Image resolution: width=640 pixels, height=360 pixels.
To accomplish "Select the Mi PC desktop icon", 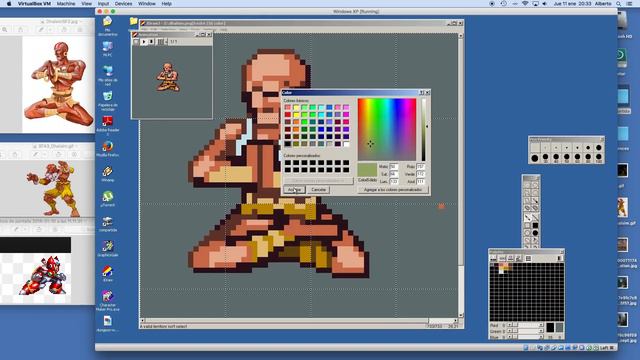I will pyautogui.click(x=107, y=49).
